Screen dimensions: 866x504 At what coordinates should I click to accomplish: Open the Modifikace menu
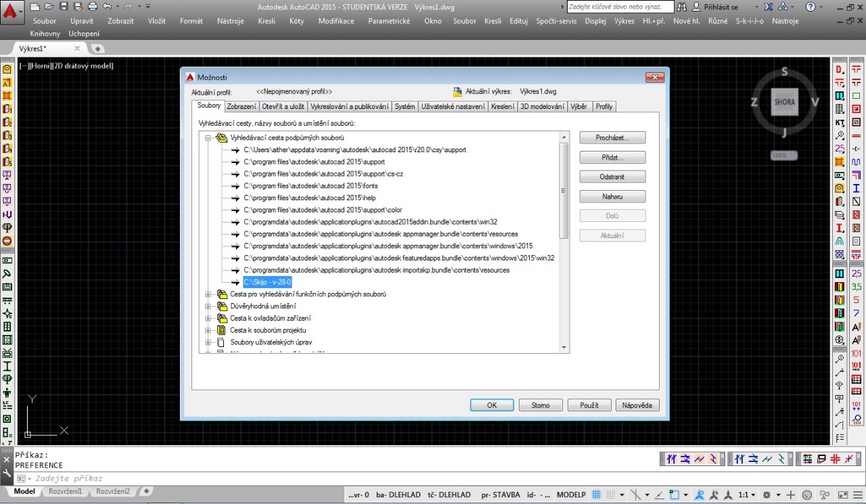(336, 21)
